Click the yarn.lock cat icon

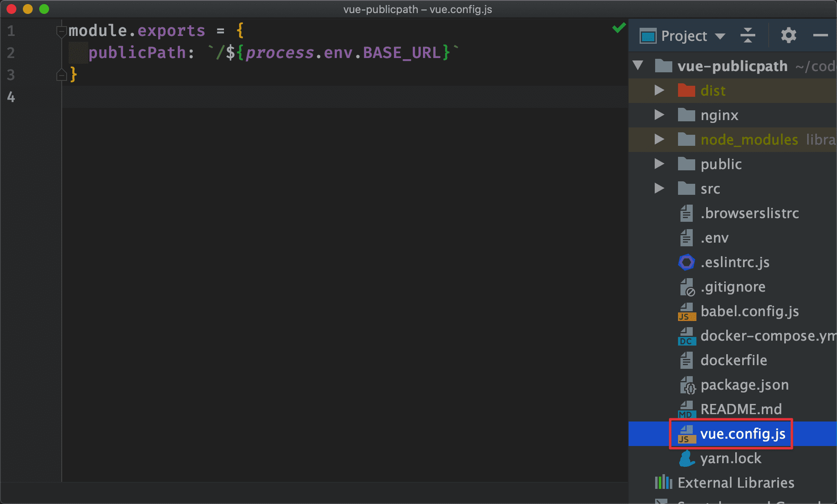coord(687,458)
